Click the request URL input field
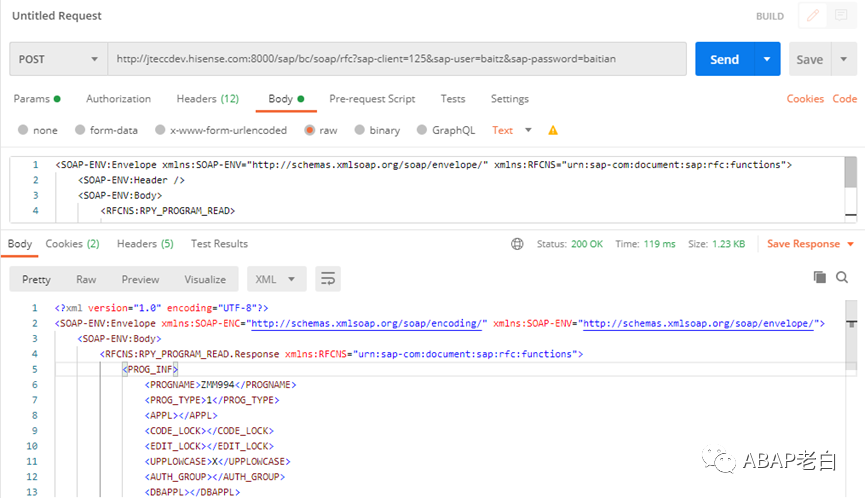This screenshot has height=498, width=865. point(397,59)
